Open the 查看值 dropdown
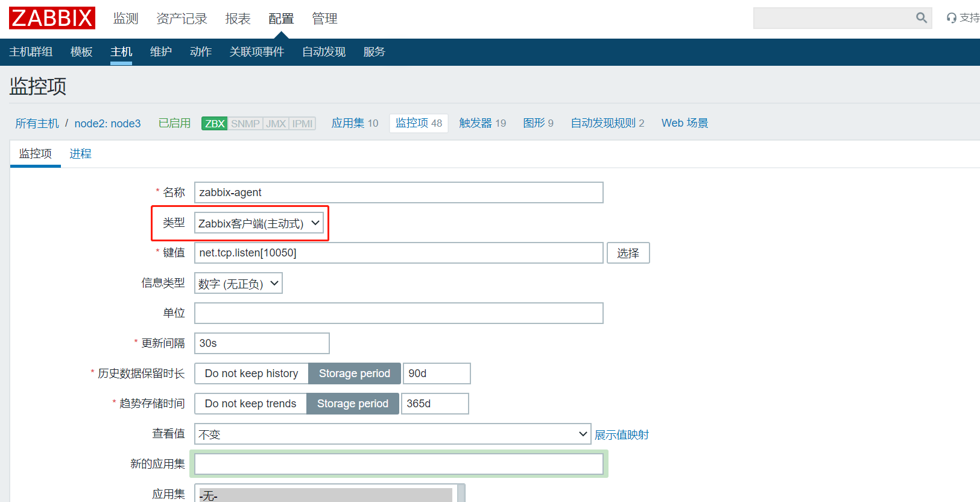 (x=393, y=434)
